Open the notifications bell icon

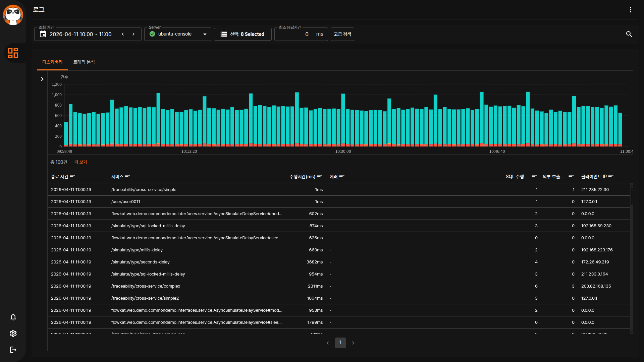coord(13,317)
